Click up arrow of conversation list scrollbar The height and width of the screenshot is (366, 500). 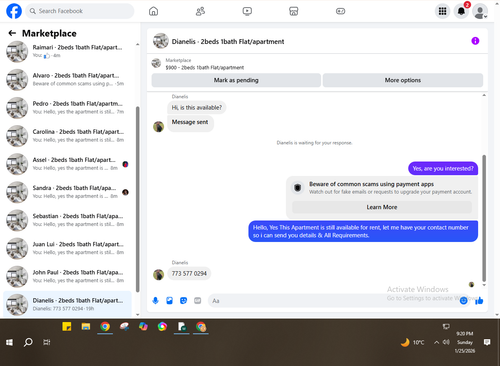coord(138,44)
